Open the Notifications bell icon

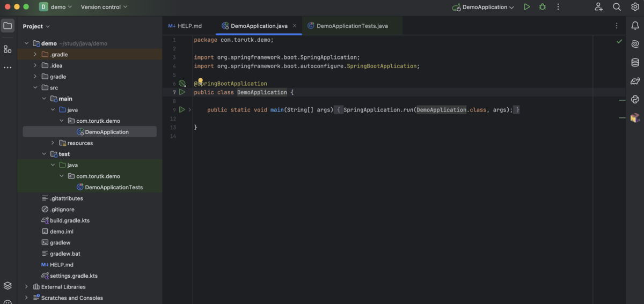click(x=635, y=26)
